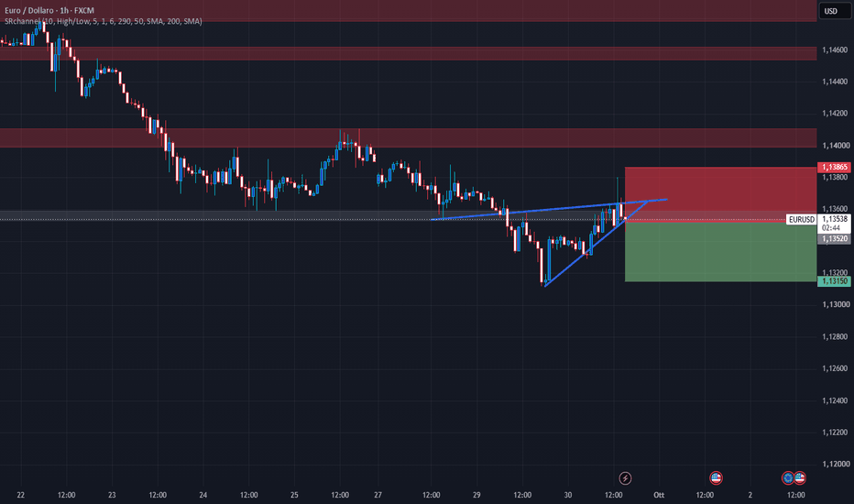Click the 29 date label on time axis
854x504 pixels.
click(x=476, y=495)
